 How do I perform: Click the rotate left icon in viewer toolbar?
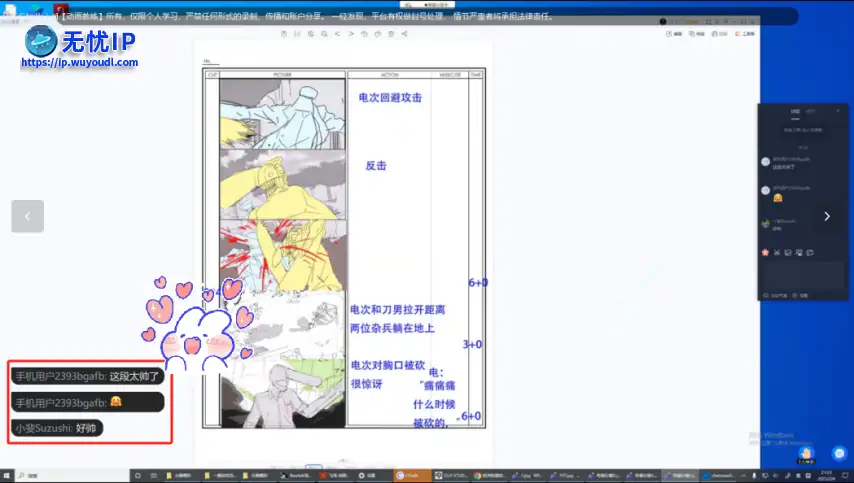(363, 34)
